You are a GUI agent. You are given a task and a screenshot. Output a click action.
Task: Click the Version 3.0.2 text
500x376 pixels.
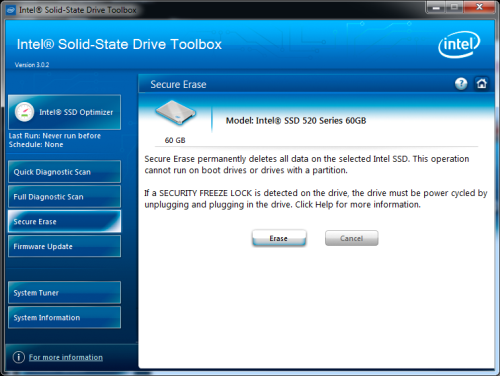click(32, 65)
